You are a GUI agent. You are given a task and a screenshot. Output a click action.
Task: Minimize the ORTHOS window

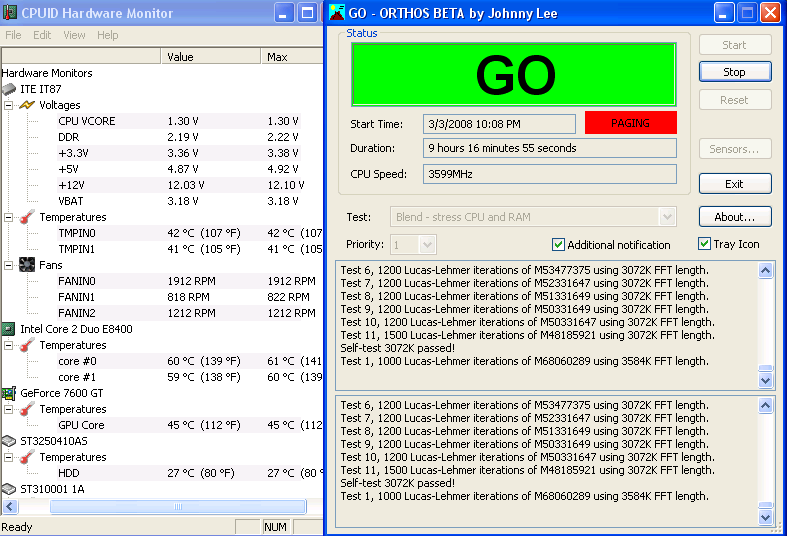724,13
